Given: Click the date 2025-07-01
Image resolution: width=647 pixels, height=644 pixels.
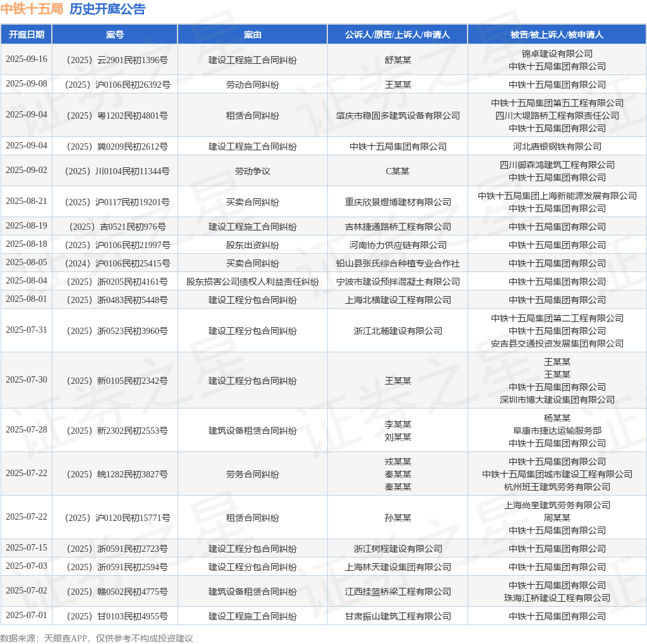Looking at the screenshot, I should pyautogui.click(x=27, y=616).
